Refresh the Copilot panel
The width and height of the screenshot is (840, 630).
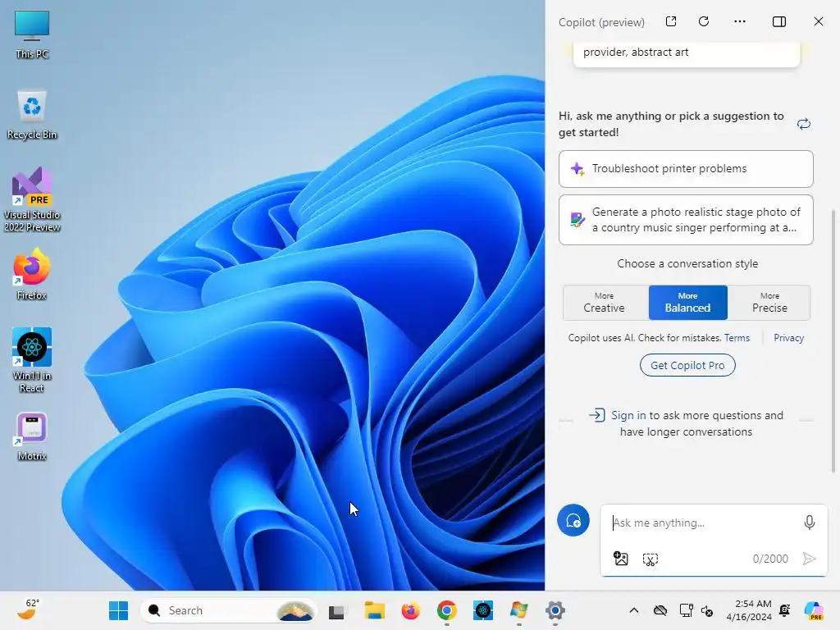point(704,21)
